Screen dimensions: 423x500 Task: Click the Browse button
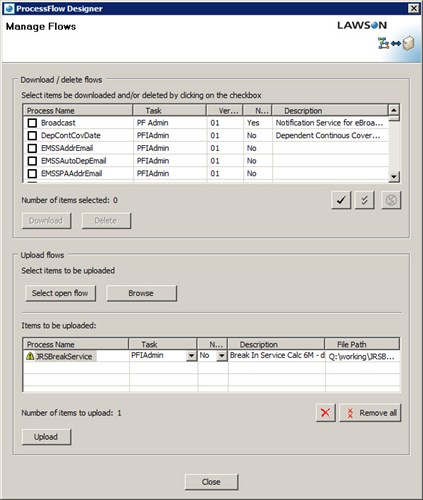coord(141,293)
